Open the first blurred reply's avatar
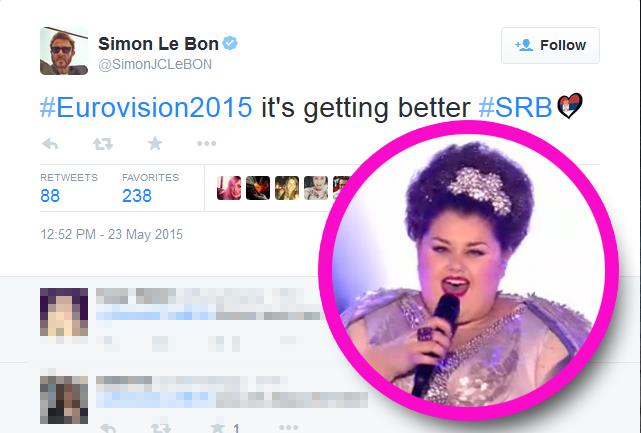Viewport: 641px width, 433px height. point(64,312)
